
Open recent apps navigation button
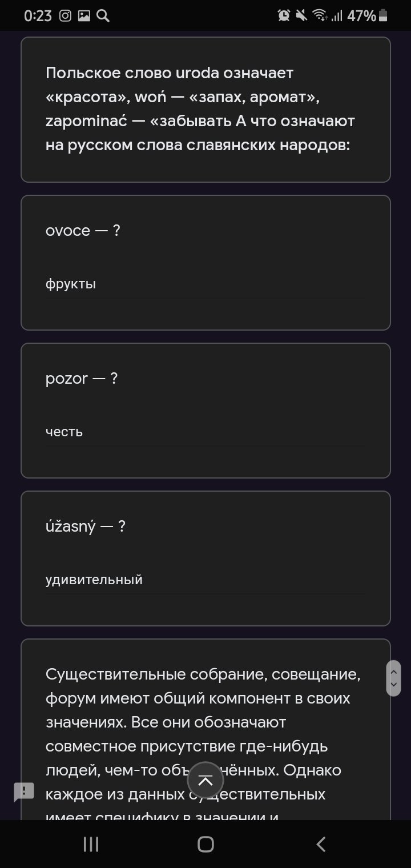point(91,844)
